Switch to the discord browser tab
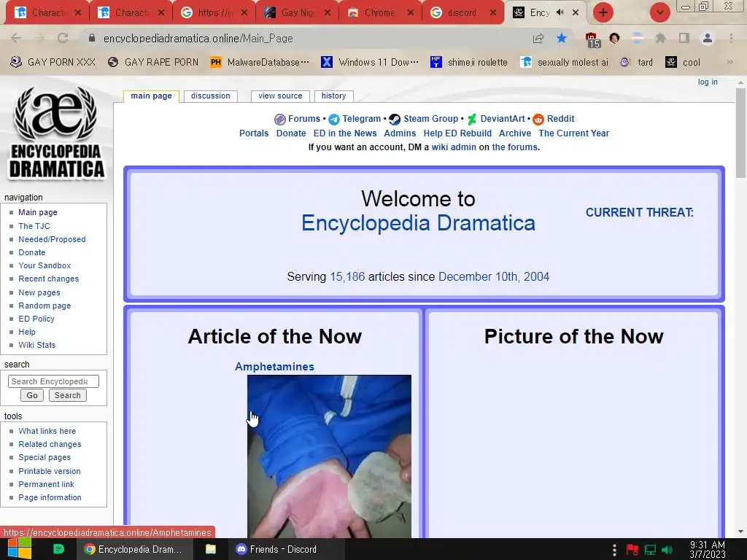Image resolution: width=747 pixels, height=560 pixels. 462,12
